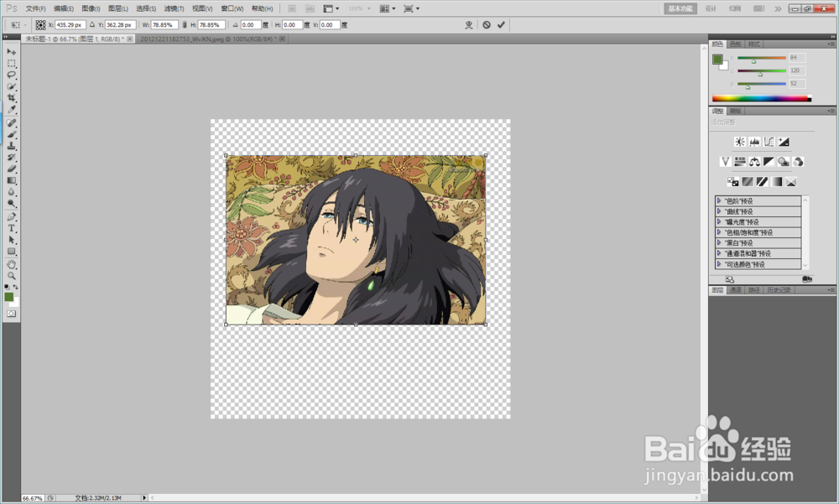This screenshot has width=839, height=504.
Task: Toggle maintain aspect ratio link
Action: pyautogui.click(x=185, y=24)
